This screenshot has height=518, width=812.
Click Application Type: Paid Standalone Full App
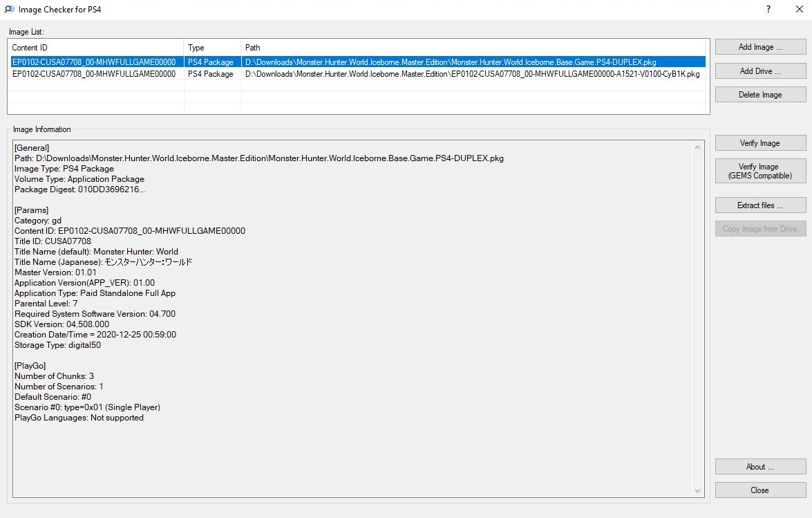click(x=95, y=293)
